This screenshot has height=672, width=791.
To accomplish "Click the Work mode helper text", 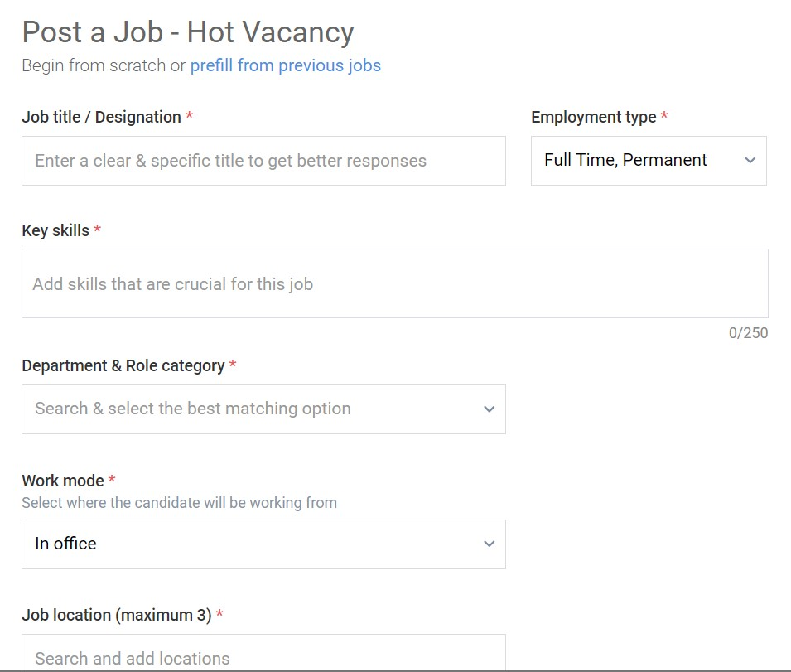I will [179, 503].
